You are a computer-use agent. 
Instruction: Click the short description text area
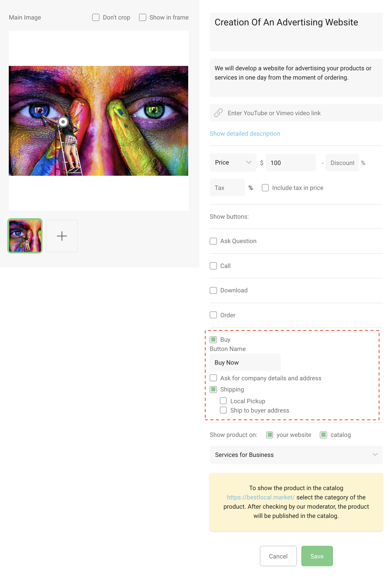click(x=296, y=78)
